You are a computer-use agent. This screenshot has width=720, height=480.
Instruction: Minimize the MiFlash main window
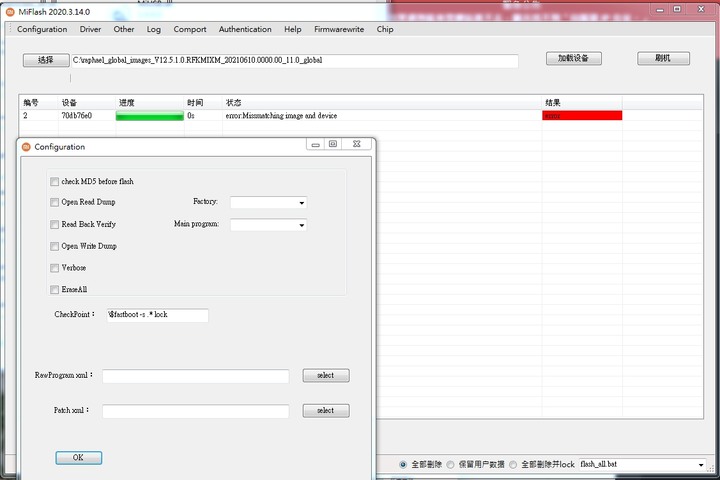pos(660,10)
